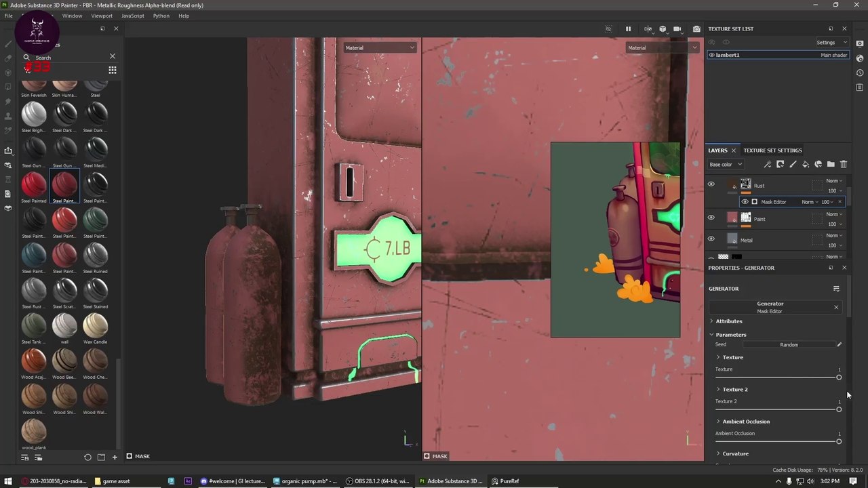
Task: Switch to the Texture Set Settings tab
Action: coord(772,150)
